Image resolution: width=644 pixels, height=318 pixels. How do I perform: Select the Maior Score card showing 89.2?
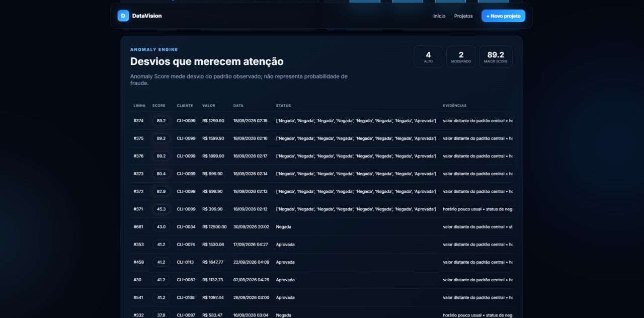click(496, 57)
